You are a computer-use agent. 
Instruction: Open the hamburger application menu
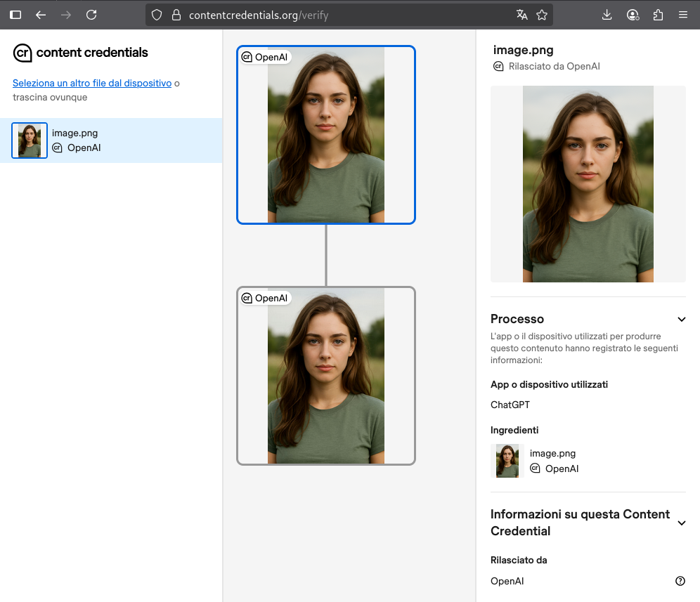click(683, 15)
